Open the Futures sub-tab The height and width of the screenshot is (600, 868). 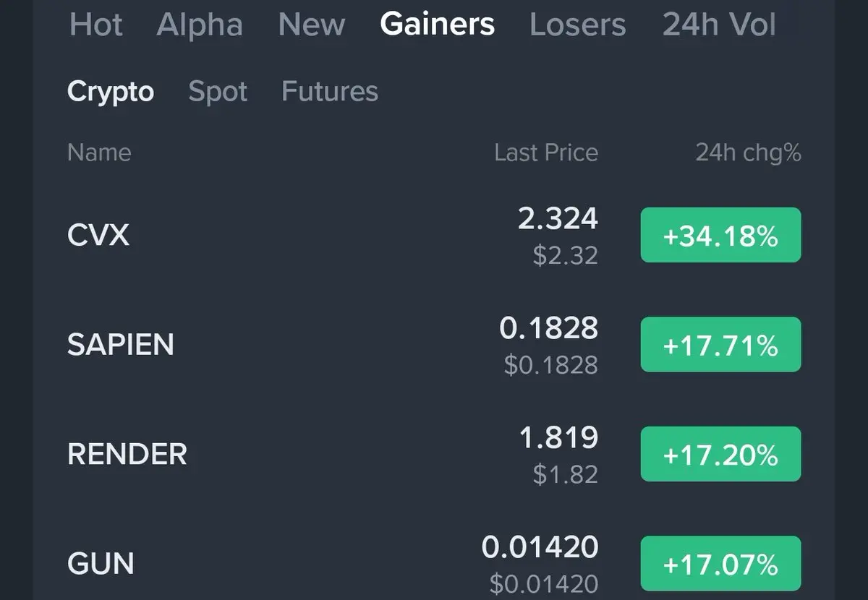pos(330,92)
